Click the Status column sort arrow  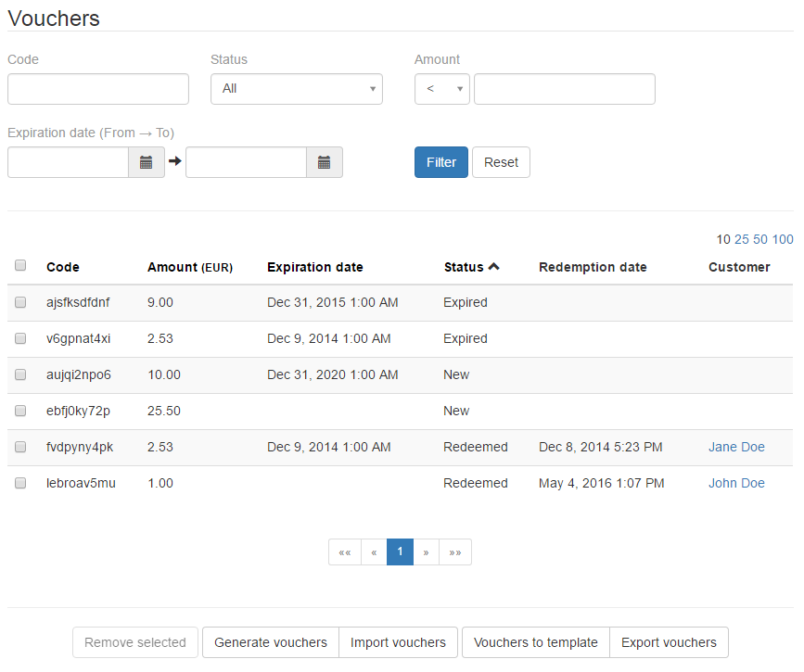tap(493, 267)
